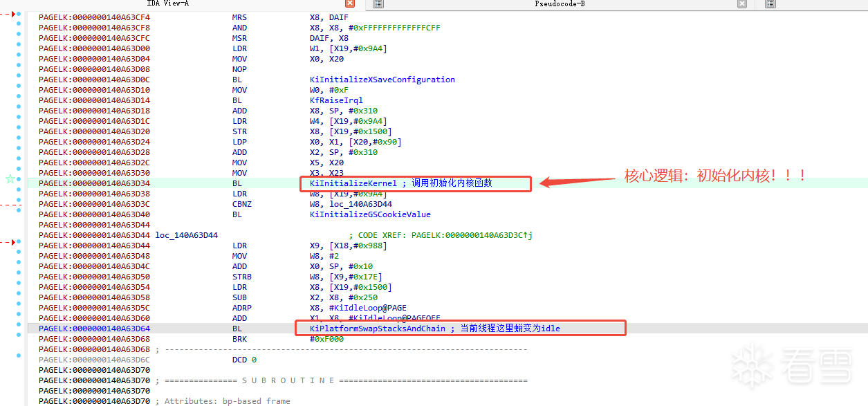Click the AND mnemonic
The height and width of the screenshot is (406, 868).
pyautogui.click(x=239, y=28)
